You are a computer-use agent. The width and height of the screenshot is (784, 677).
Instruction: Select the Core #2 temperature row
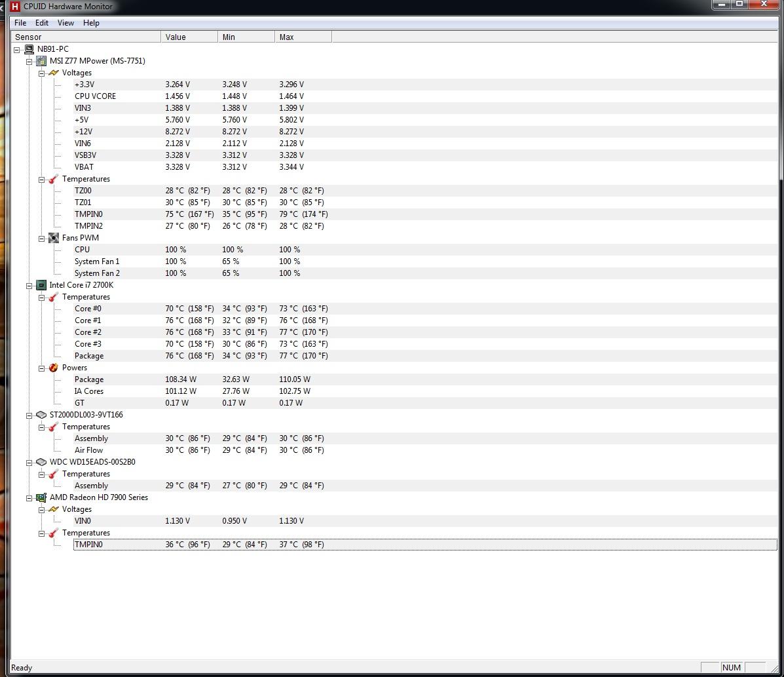pos(425,332)
